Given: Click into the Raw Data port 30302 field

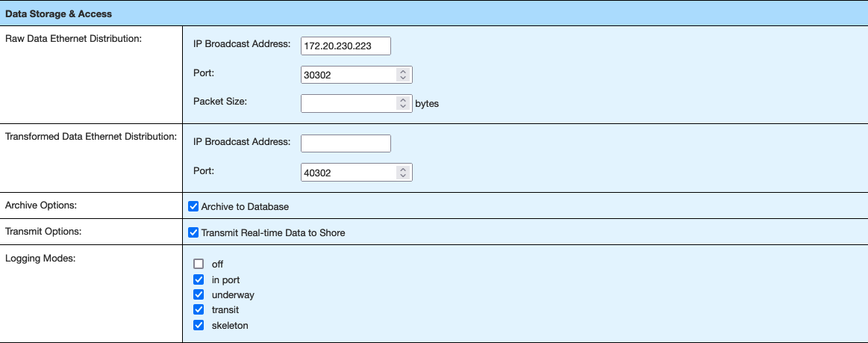Looking at the screenshot, I should (x=348, y=75).
